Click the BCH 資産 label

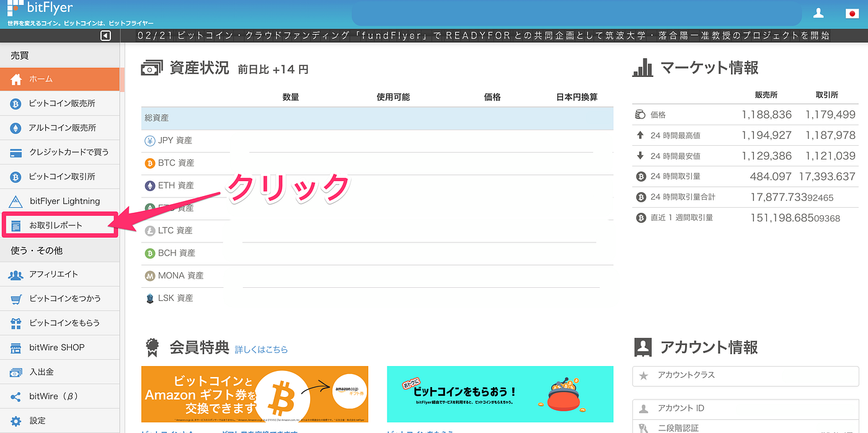coord(177,253)
